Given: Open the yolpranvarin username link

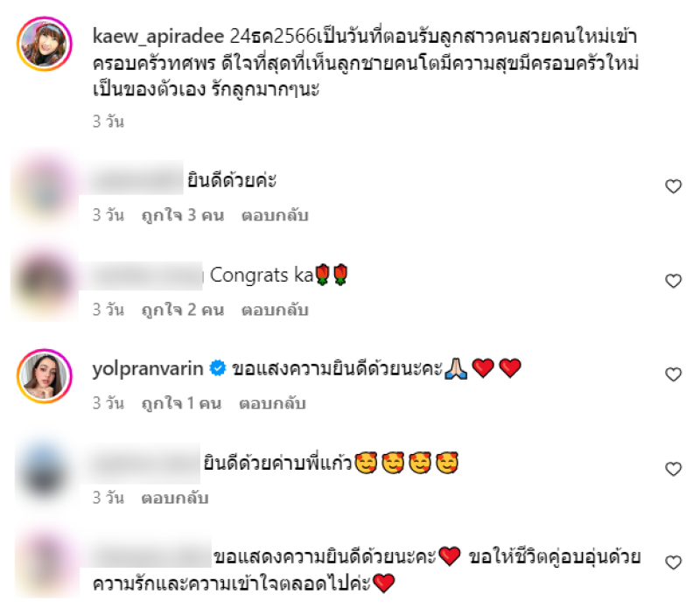Looking at the screenshot, I should 148,369.
